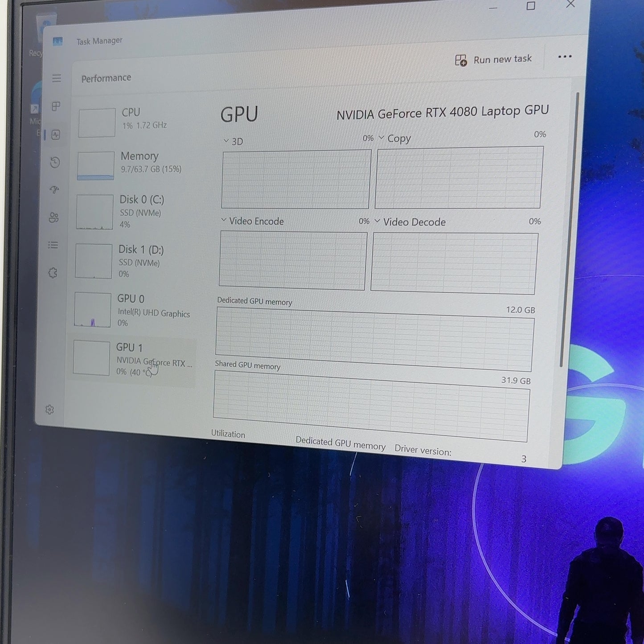This screenshot has width=644, height=644.
Task: Click Run new task button
Action: pos(493,59)
